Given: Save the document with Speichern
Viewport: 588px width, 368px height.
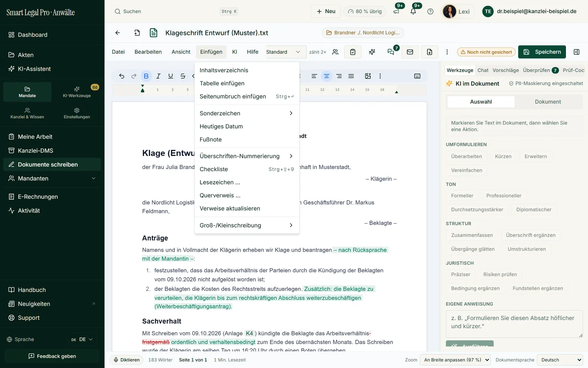Looking at the screenshot, I should pyautogui.click(x=542, y=52).
